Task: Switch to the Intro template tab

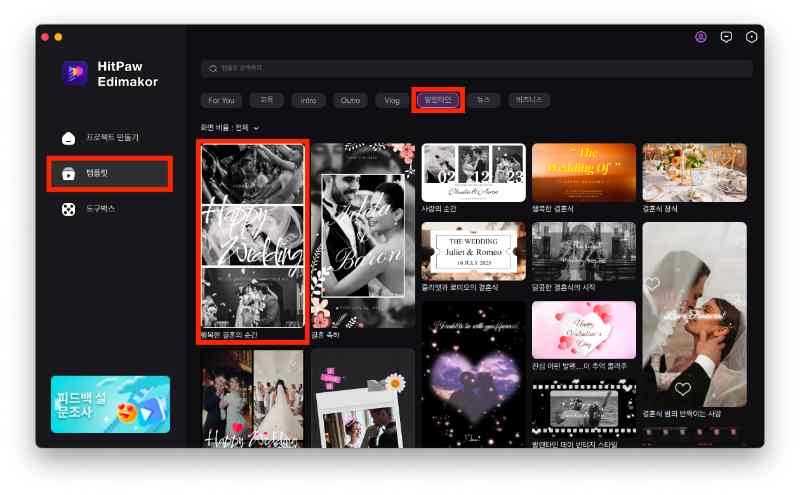Action: [308, 100]
